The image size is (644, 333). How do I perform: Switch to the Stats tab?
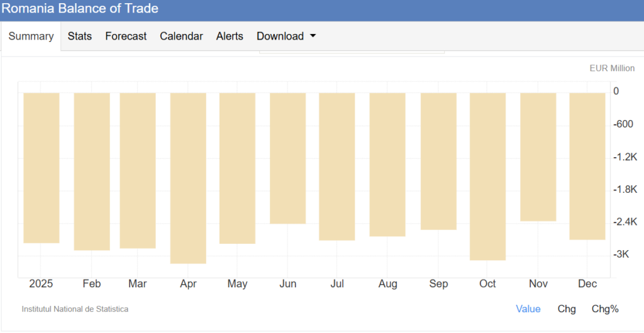coord(80,36)
